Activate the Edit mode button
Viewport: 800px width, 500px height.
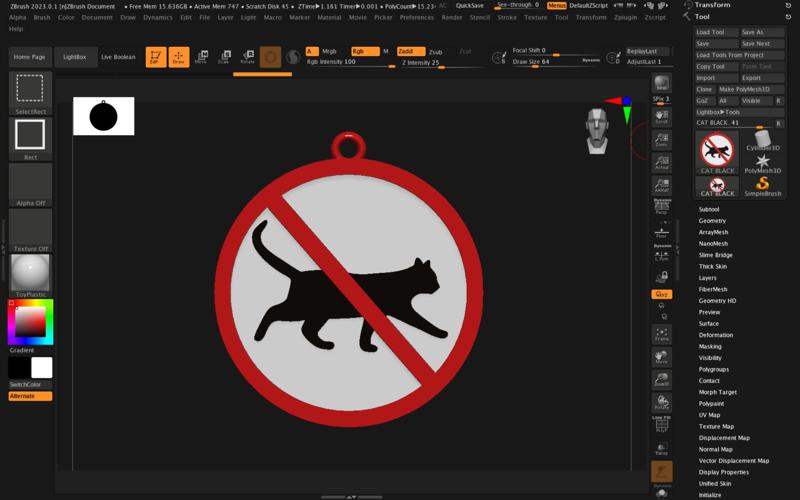pyautogui.click(x=155, y=57)
